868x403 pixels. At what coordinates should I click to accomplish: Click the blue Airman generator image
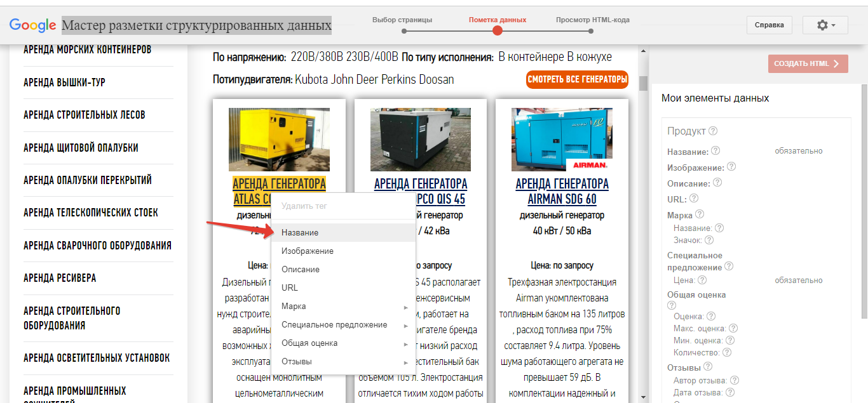tap(562, 140)
